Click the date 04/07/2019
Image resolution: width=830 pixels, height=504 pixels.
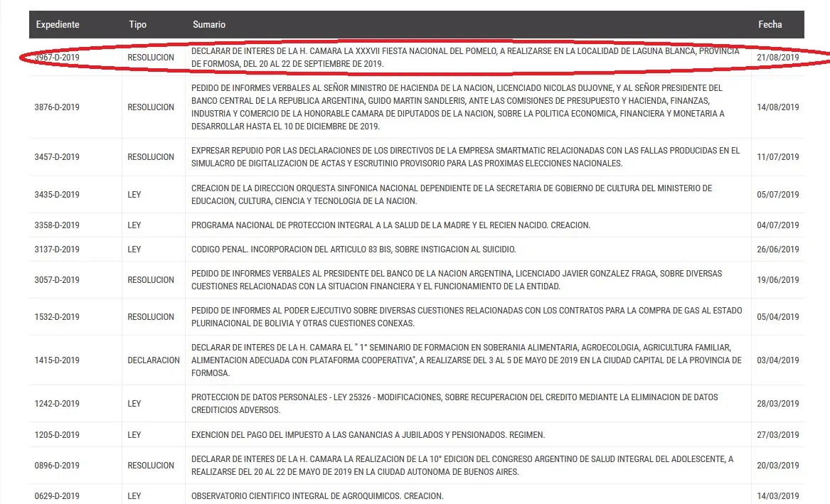[777, 225]
